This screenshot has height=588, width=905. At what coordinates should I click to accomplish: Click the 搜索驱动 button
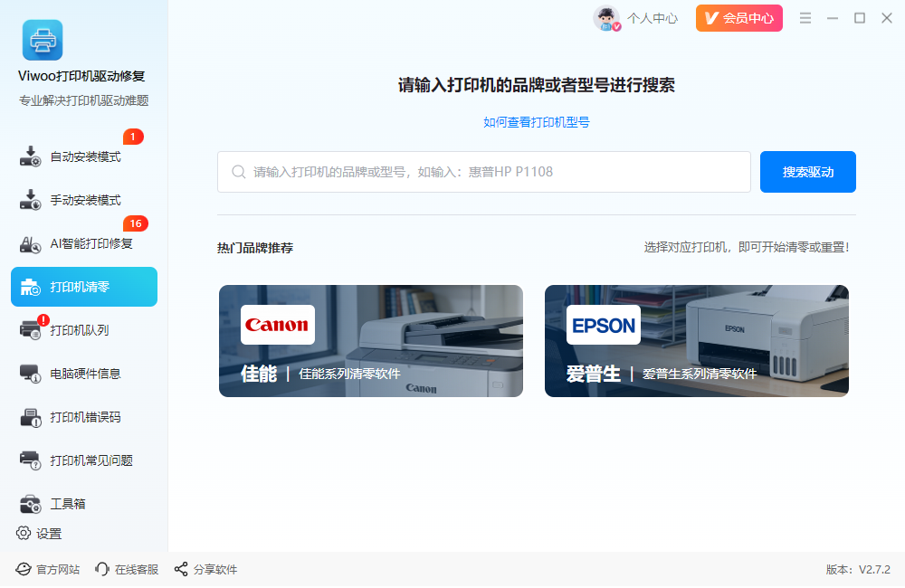[807, 172]
